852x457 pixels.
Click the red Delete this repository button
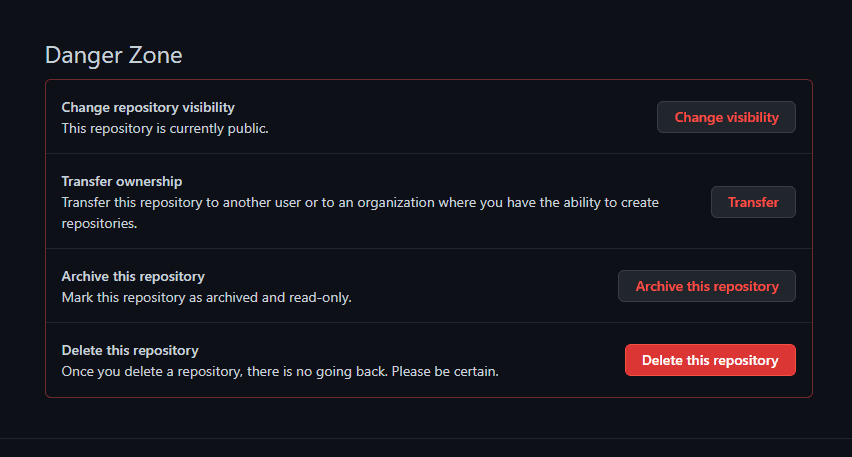tap(709, 360)
